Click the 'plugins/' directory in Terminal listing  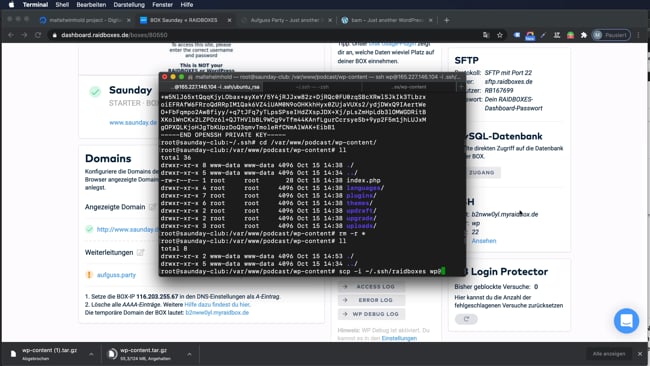pyautogui.click(x=361, y=196)
